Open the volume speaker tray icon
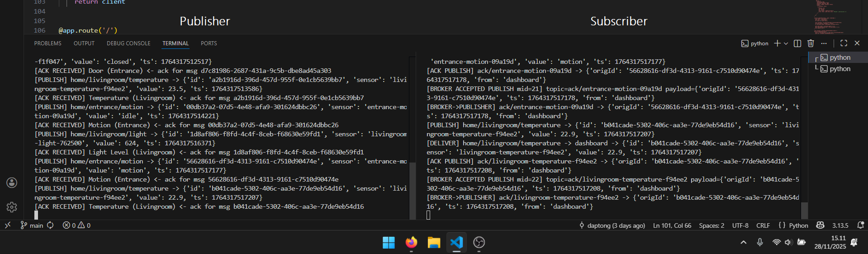Screen dimensions: 868x254 pos(788,243)
